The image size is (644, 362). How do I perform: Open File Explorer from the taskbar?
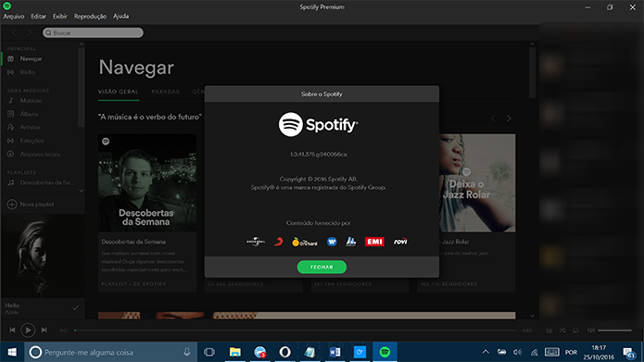coord(235,352)
